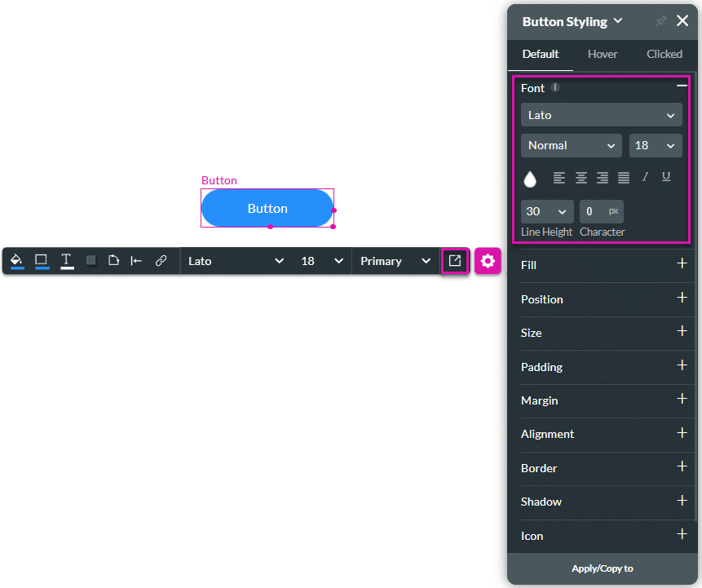Click the link chain icon in toolbar
The image size is (702, 588).
pos(161,261)
